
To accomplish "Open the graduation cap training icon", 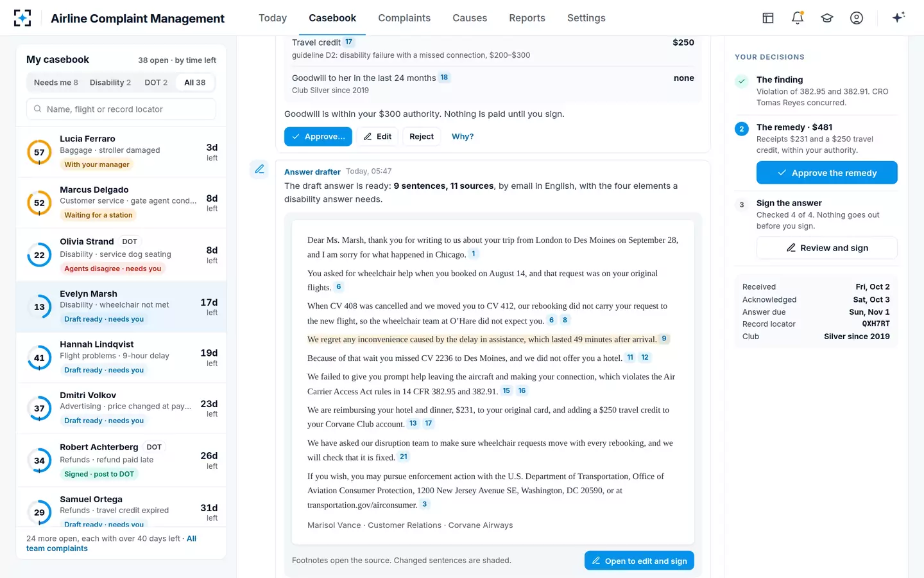I will 827,18.
